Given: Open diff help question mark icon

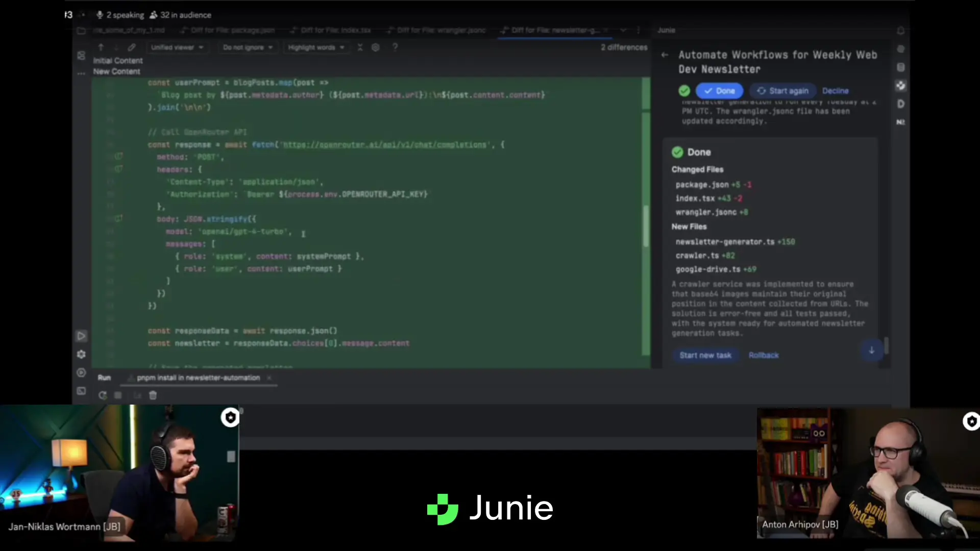Looking at the screenshot, I should click(x=395, y=47).
